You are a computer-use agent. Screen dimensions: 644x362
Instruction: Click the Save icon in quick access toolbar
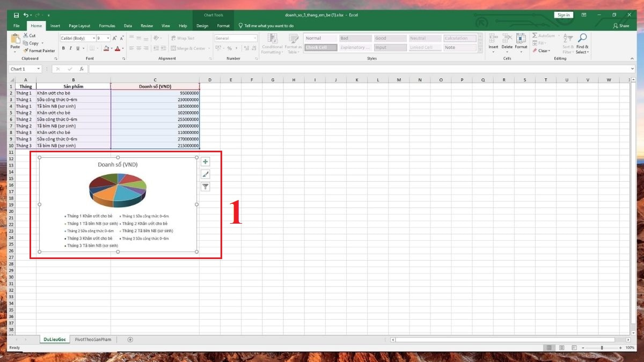pos(16,15)
